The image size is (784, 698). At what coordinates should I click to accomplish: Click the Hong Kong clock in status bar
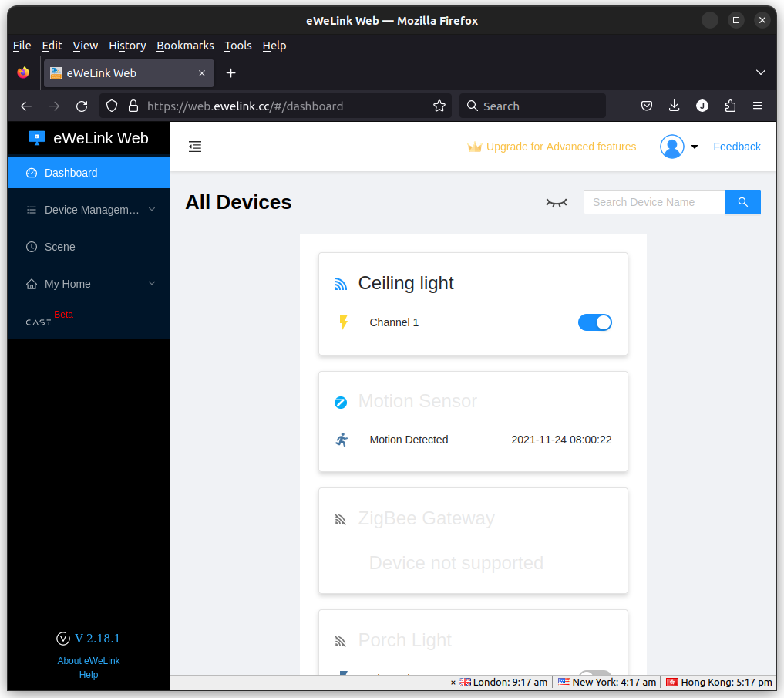pyautogui.click(x=719, y=683)
